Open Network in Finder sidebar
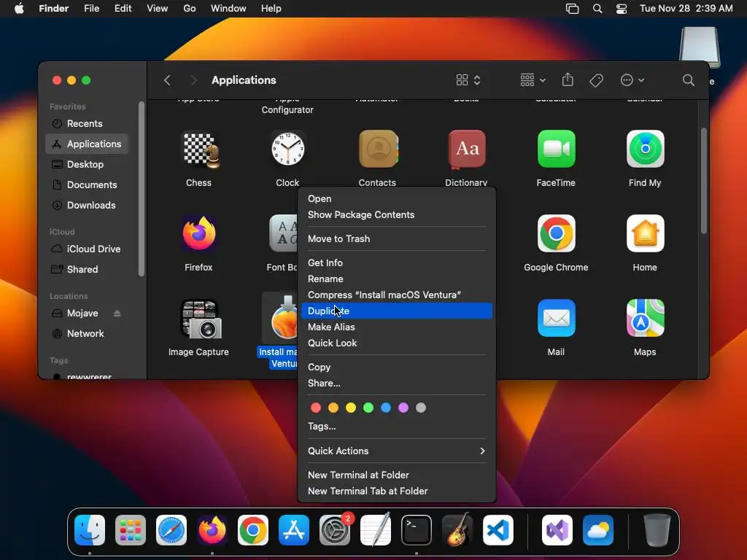 coord(87,334)
